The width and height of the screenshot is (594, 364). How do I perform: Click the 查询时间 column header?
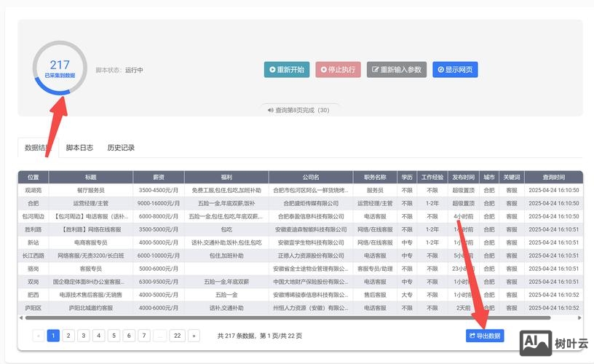(x=554, y=177)
